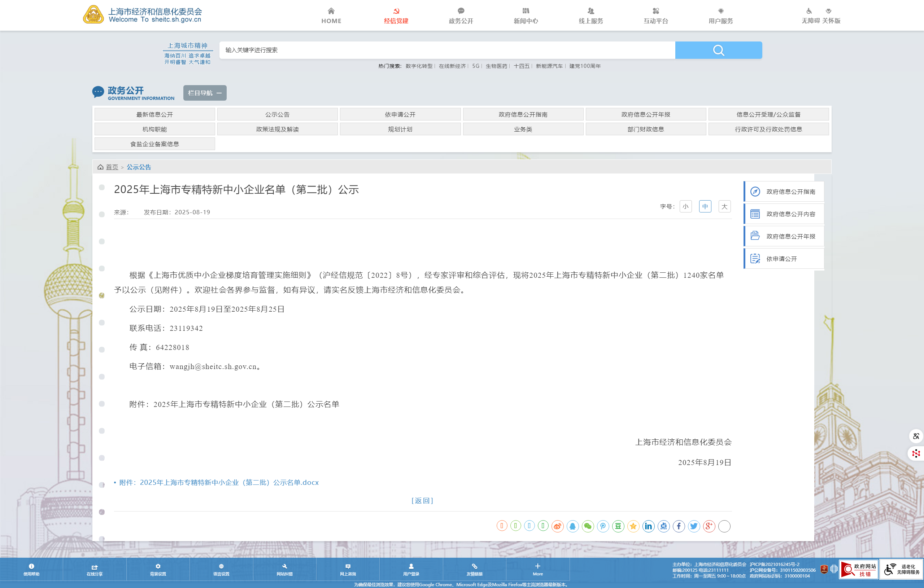Share to Qzone star icon
The image size is (924, 588).
tap(633, 526)
